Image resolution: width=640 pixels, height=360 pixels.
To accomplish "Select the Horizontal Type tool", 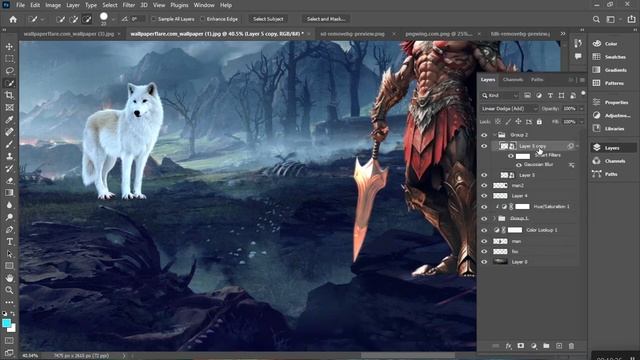I will pyautogui.click(x=9, y=242).
